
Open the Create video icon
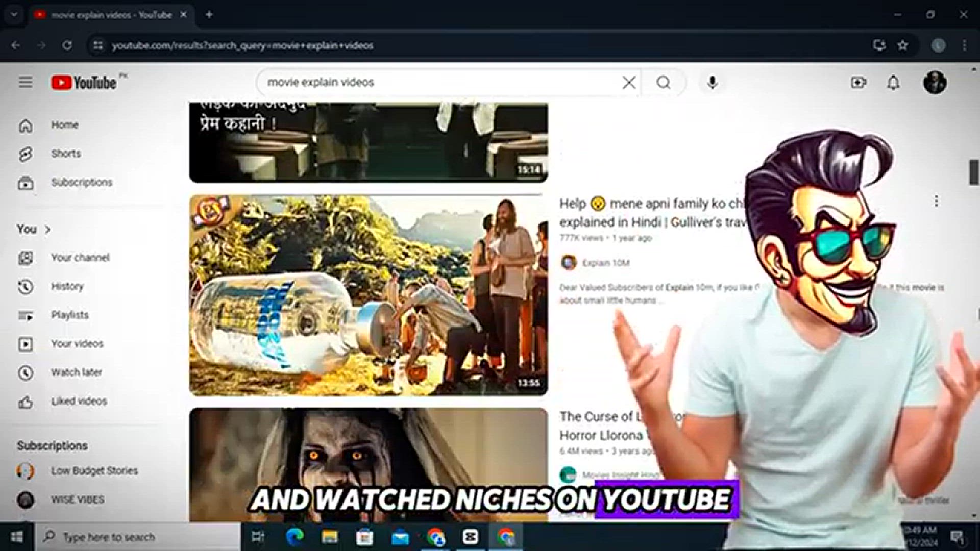(859, 82)
